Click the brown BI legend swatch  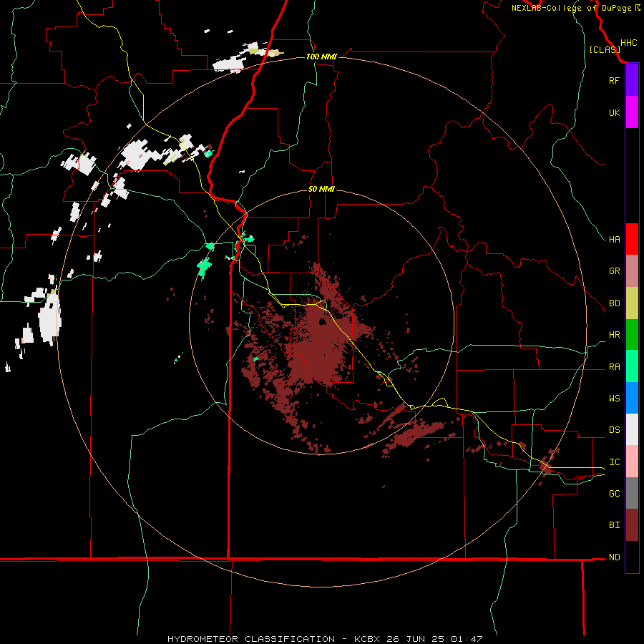(x=632, y=525)
